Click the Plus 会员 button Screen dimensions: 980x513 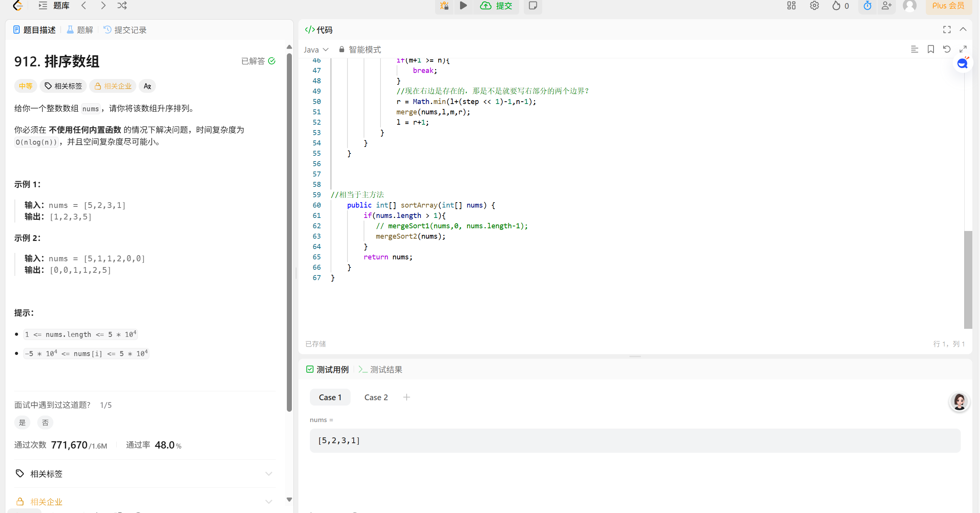[948, 5]
